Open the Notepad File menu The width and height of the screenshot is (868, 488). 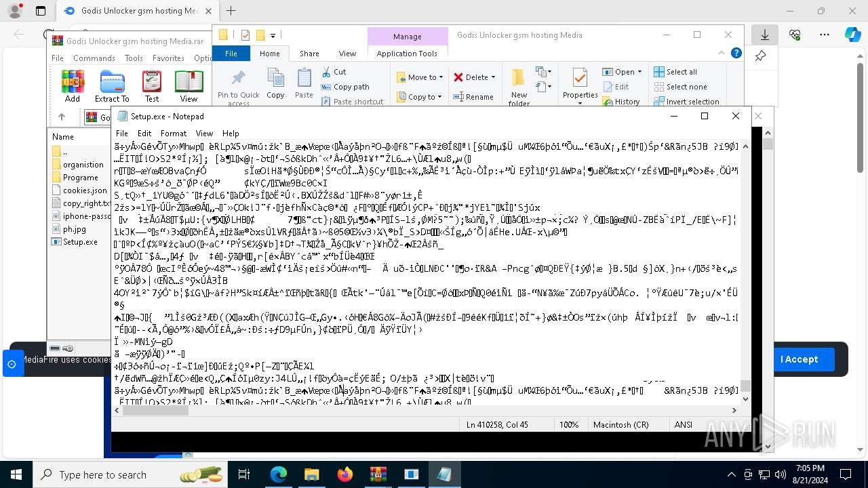pos(122,134)
